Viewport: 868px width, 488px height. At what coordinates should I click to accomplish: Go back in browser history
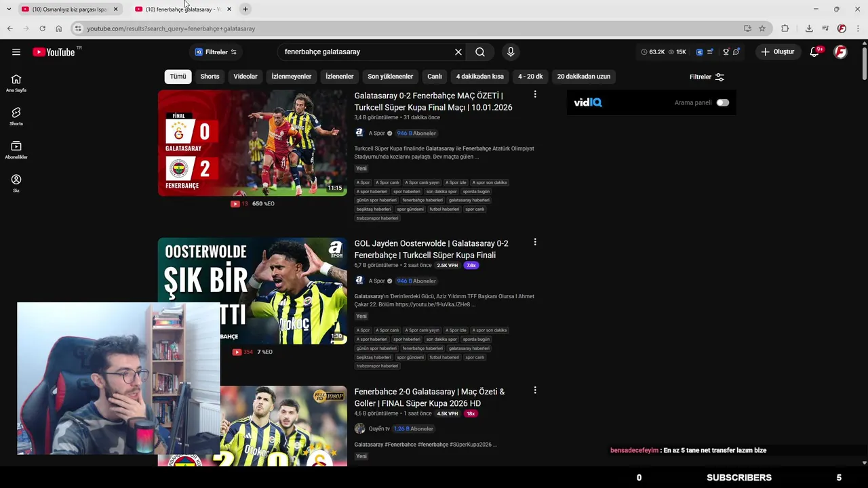(9, 28)
